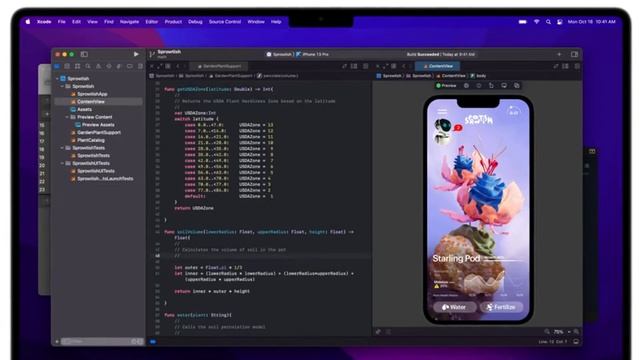Tap the Fertilize button in preview
Screen dimensions: 640x360
(x=501, y=307)
